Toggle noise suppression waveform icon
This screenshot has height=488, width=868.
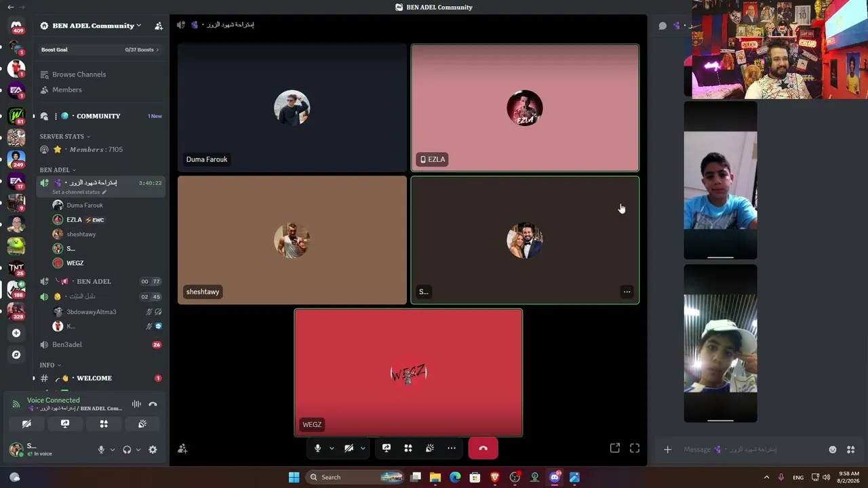[x=136, y=405]
